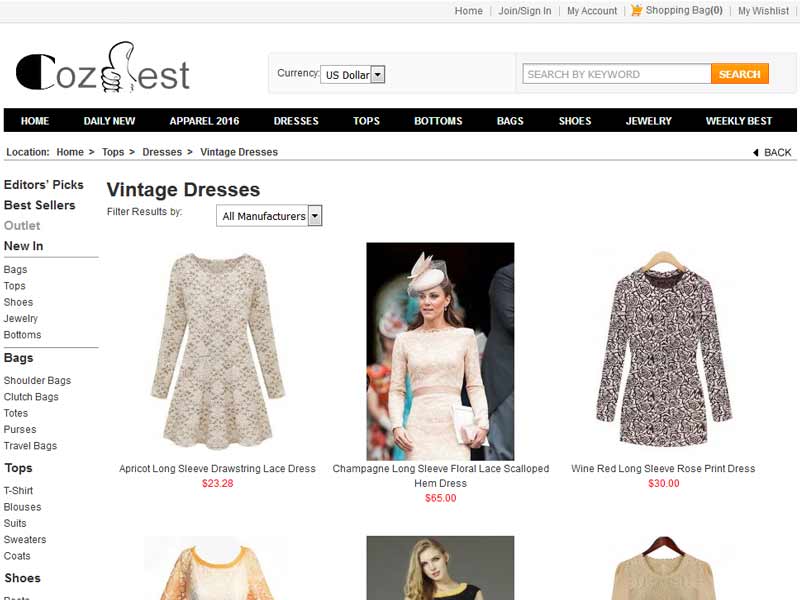The image size is (800, 600).
Task: Select Suits in sidebar
Action: click(15, 523)
